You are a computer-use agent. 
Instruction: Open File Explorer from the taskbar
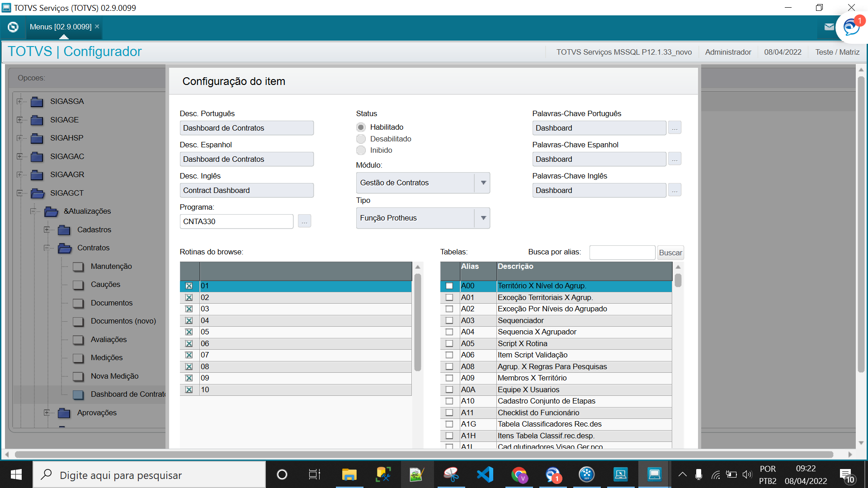[x=349, y=474]
